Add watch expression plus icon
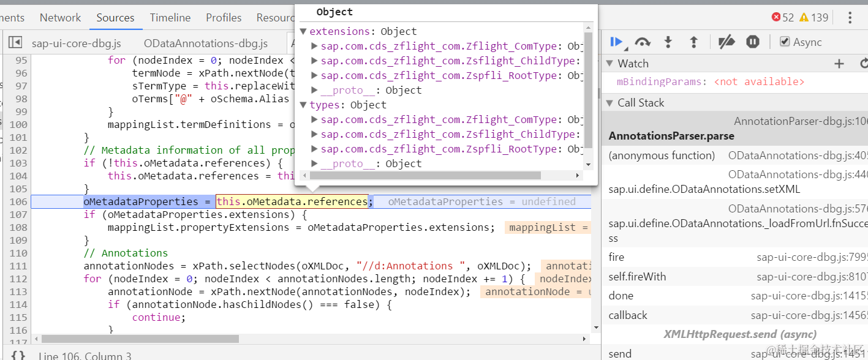 (839, 64)
